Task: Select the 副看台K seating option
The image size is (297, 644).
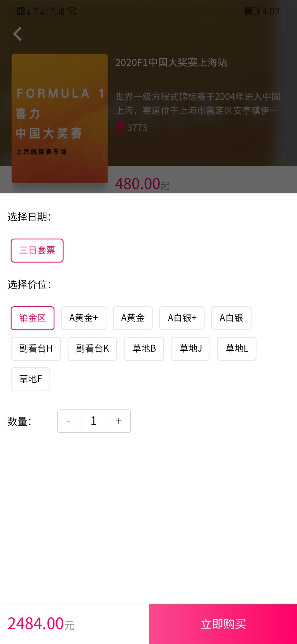Action: click(x=92, y=349)
